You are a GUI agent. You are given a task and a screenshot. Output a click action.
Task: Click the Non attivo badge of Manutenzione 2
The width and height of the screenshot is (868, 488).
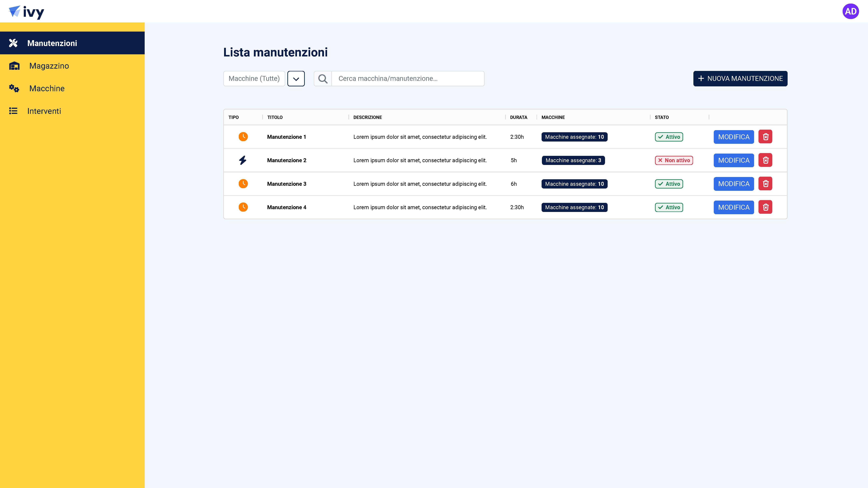coord(674,160)
